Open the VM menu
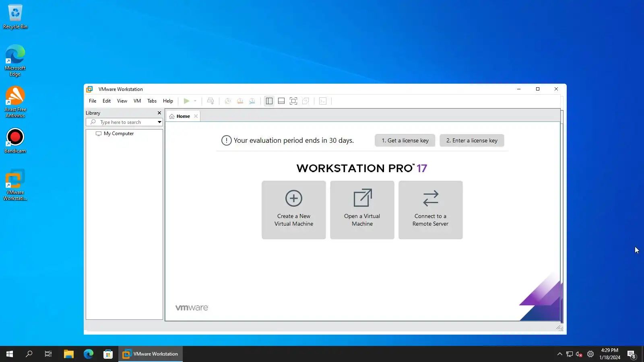 pos(137,101)
